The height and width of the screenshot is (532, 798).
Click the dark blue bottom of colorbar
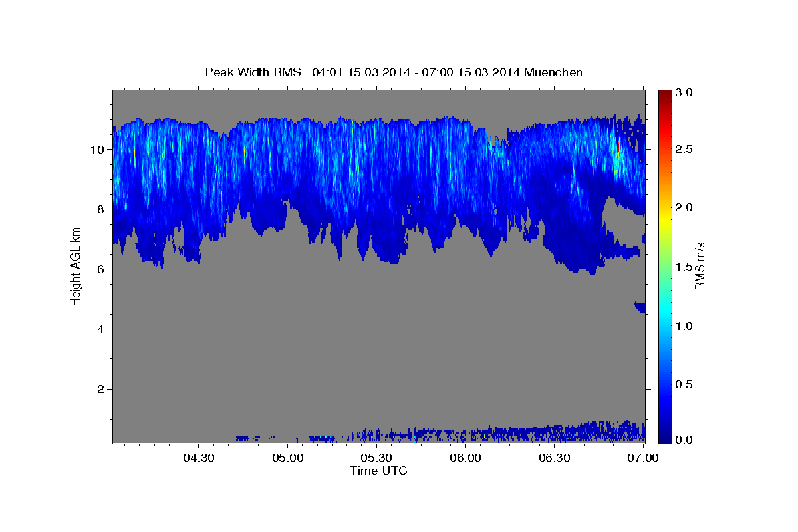665,437
